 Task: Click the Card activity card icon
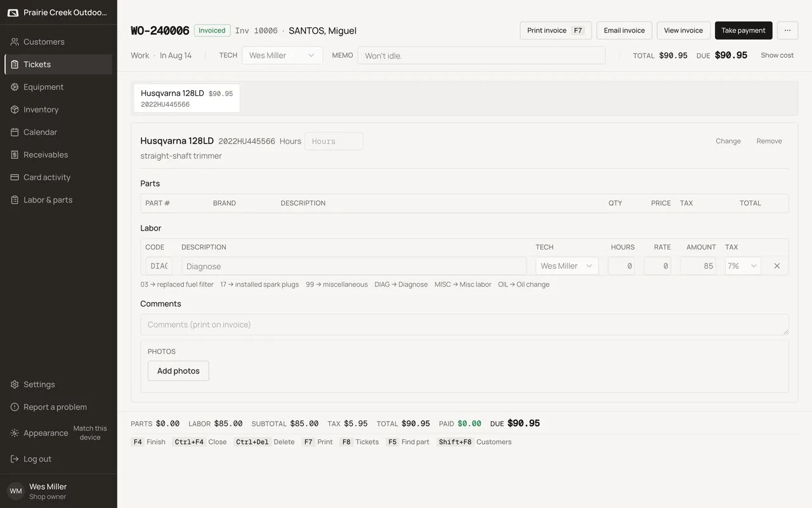[15, 177]
